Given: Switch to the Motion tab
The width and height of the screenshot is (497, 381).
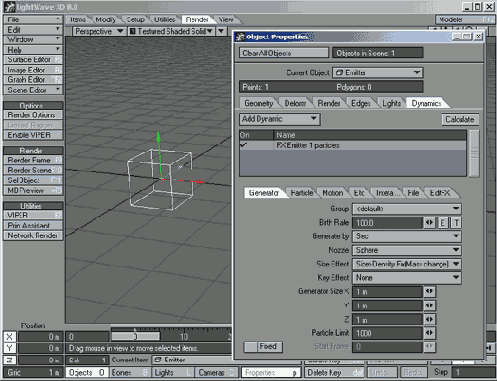Looking at the screenshot, I should point(333,193).
